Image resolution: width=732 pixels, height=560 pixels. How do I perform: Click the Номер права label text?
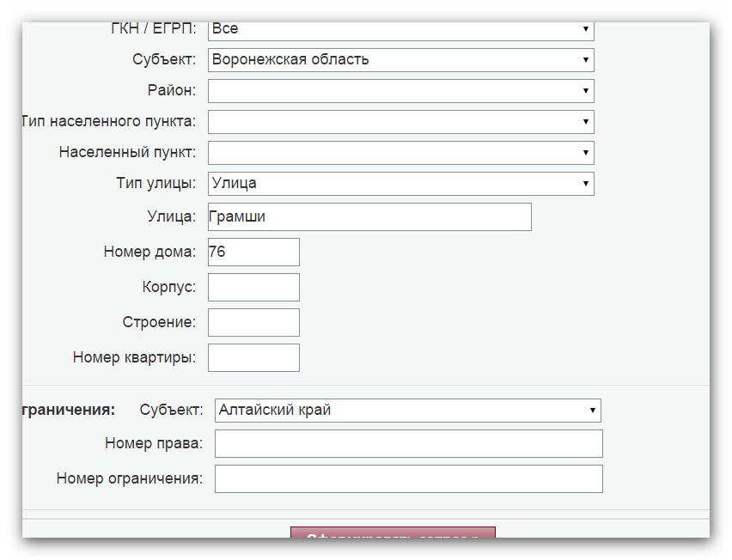coord(154,443)
